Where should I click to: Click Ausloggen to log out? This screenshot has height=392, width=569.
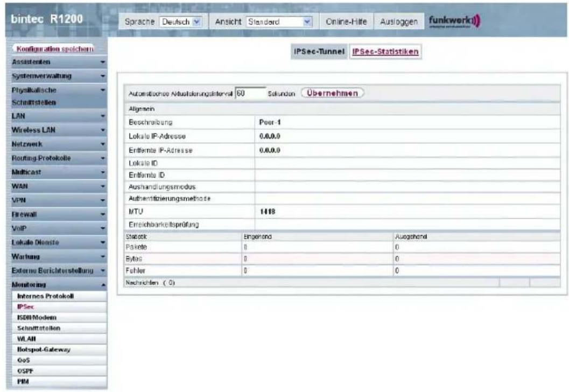click(x=399, y=22)
